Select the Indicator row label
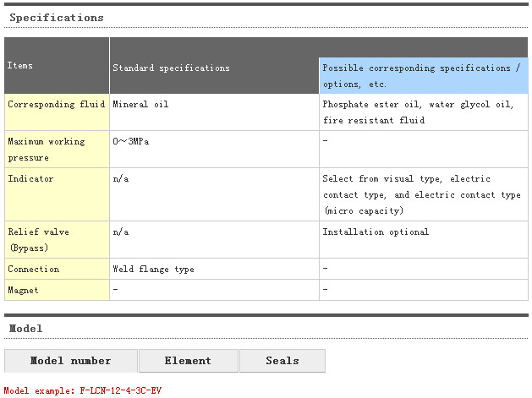This screenshot has height=398, width=532. [x=30, y=179]
